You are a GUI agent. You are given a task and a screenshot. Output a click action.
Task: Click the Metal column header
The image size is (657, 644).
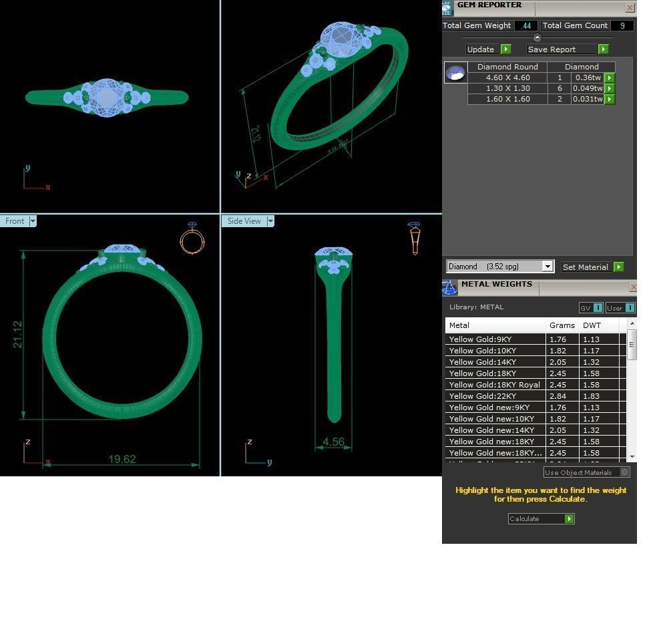(495, 325)
